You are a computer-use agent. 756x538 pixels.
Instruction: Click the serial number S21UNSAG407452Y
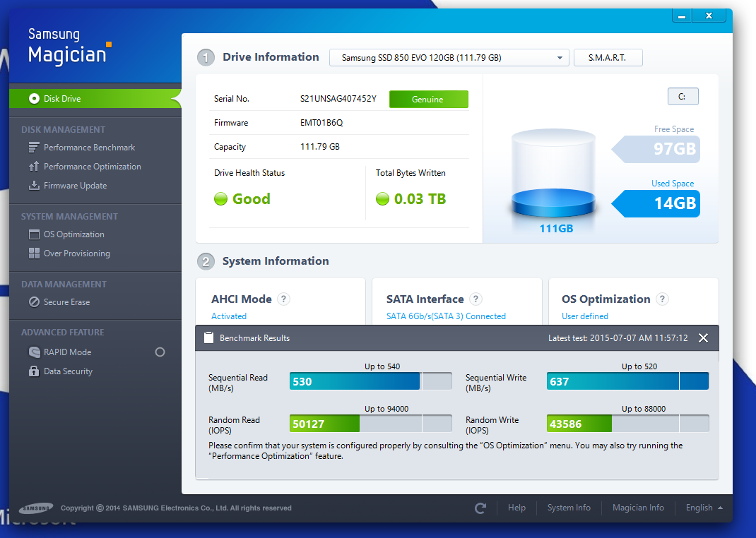(338, 99)
